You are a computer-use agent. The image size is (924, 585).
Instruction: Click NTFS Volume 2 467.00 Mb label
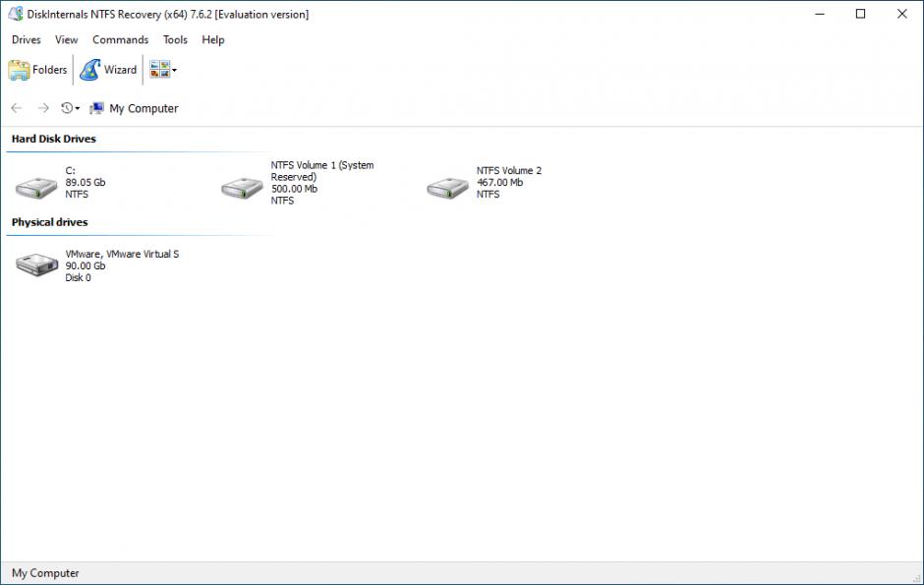508,182
